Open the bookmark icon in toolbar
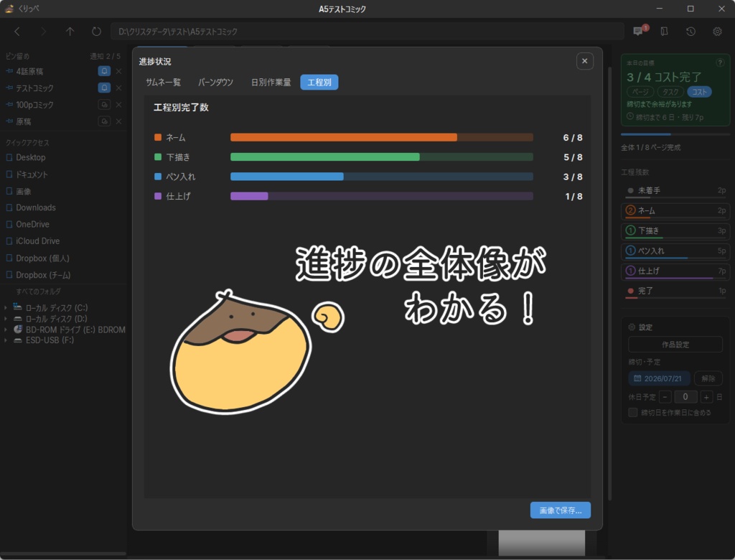The width and height of the screenshot is (735, 560). click(x=664, y=32)
